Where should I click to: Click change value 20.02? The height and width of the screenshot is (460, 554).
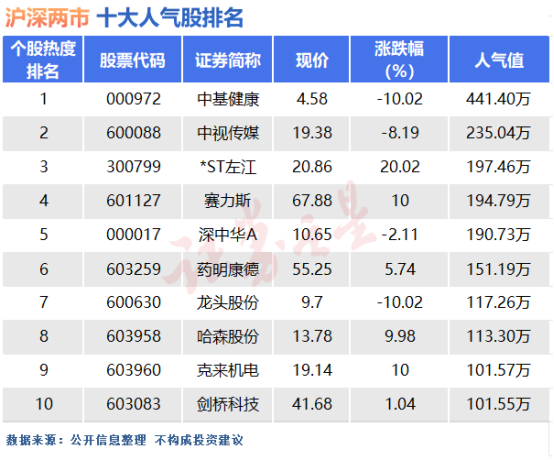click(400, 167)
